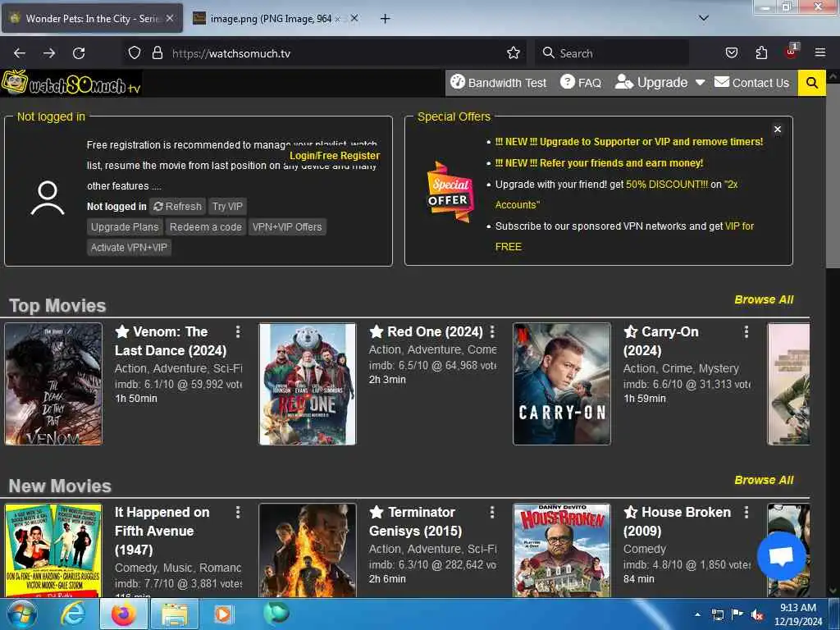The image size is (840, 630).
Task: Open Refer your friends and earn money link
Action: (x=599, y=163)
